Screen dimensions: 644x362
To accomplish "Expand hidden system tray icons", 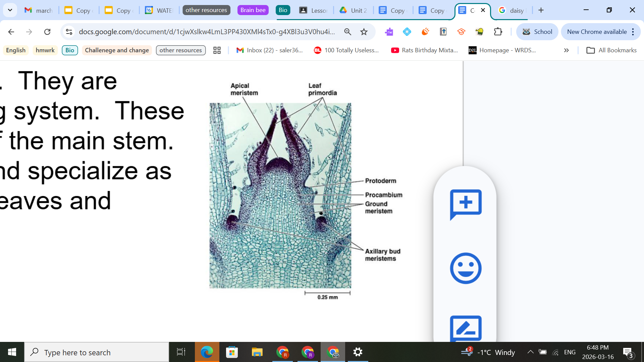I will click(x=530, y=352).
